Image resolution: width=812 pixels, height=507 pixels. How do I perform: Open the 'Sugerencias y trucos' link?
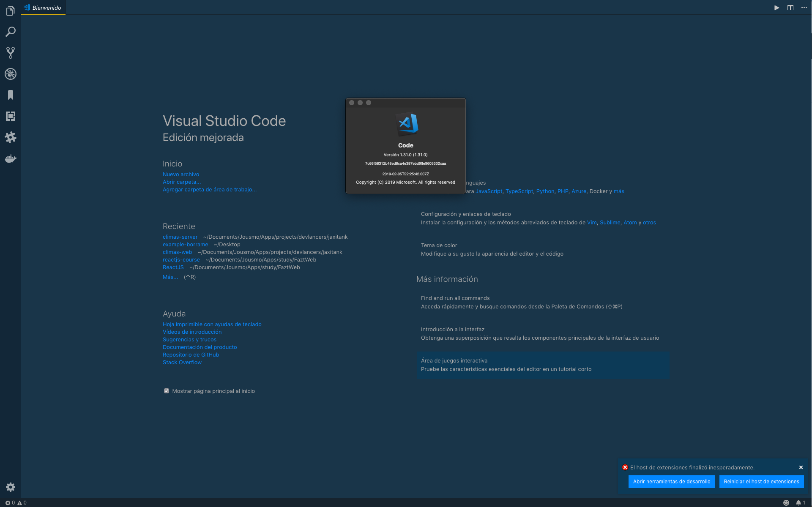coord(189,339)
